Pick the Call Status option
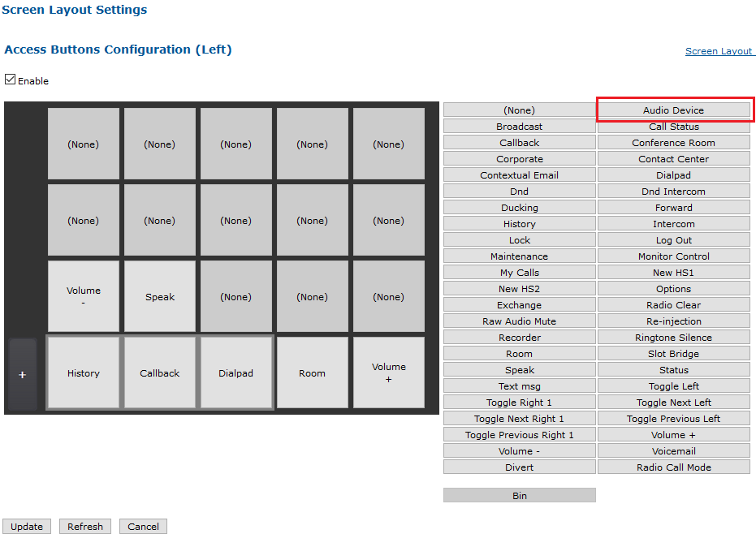756x534 pixels. 673,127
